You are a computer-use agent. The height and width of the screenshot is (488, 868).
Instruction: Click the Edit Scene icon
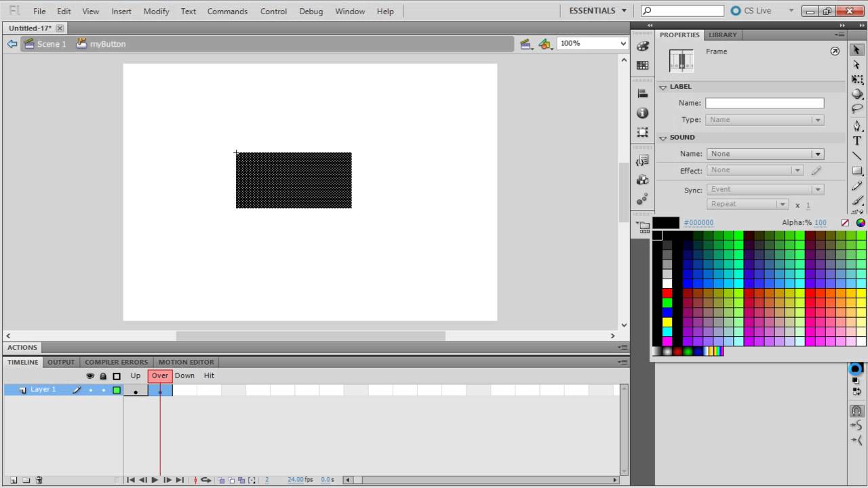(x=526, y=43)
